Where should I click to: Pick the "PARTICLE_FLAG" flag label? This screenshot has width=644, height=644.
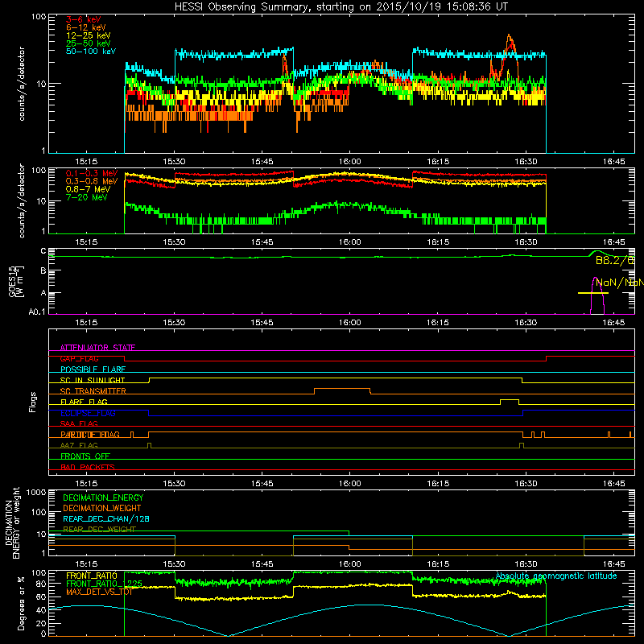[x=90, y=435]
